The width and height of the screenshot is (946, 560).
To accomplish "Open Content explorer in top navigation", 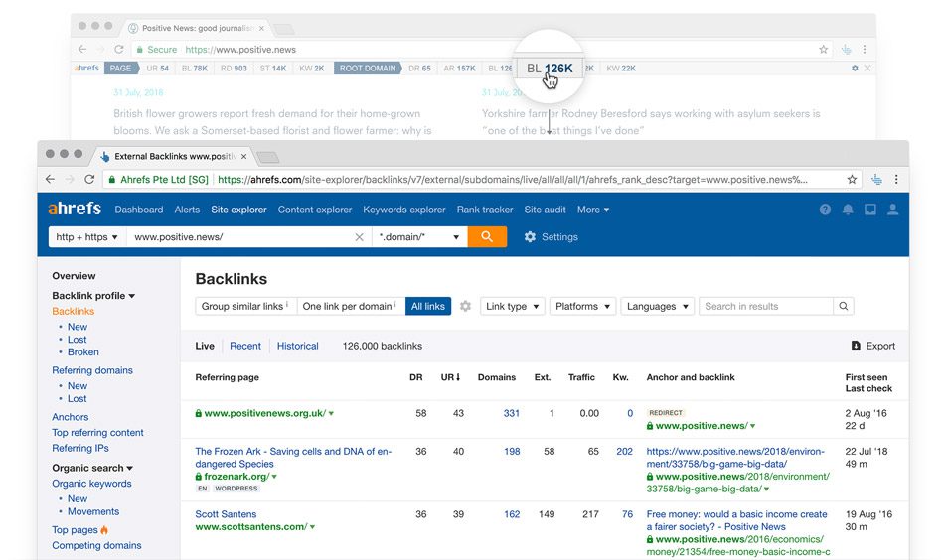I will [315, 210].
